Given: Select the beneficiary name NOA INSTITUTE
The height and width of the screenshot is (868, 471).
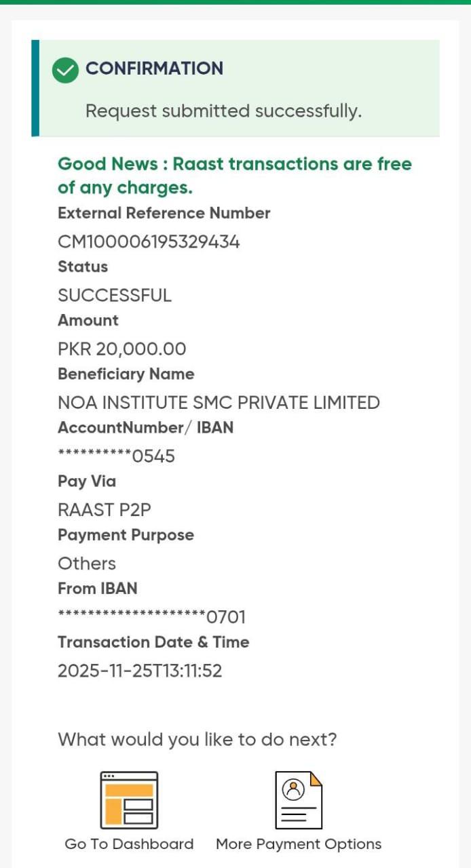Looking at the screenshot, I should click(219, 403).
